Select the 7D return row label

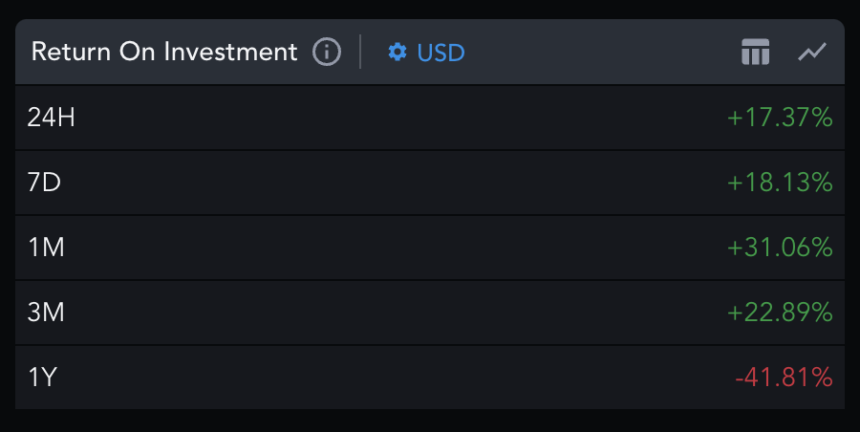[45, 183]
